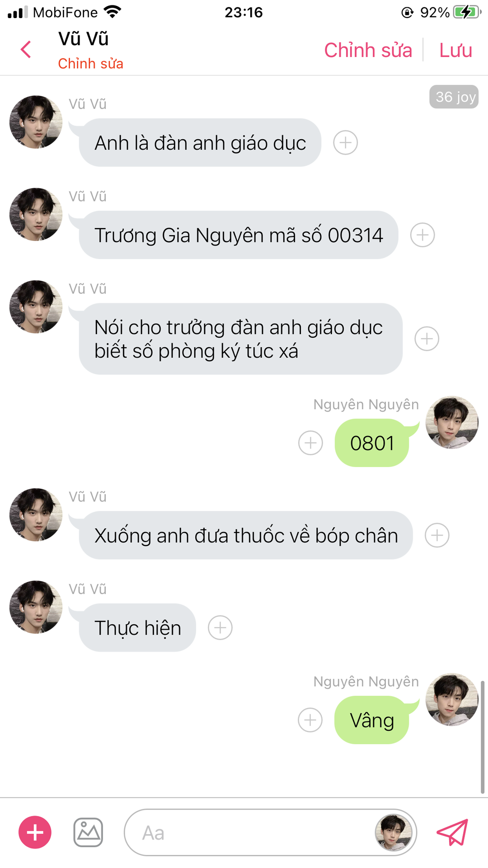Image resolution: width=488 pixels, height=868 pixels.
Task: Tap the pink back arrow
Action: (x=26, y=49)
